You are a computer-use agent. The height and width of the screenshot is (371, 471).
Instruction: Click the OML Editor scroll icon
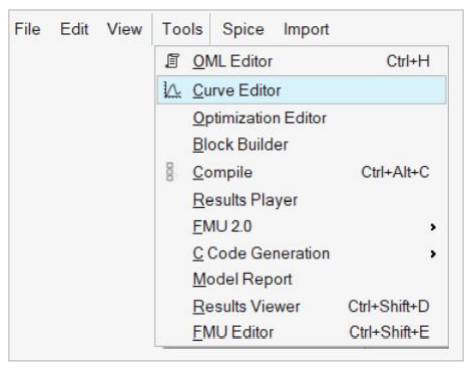(172, 61)
